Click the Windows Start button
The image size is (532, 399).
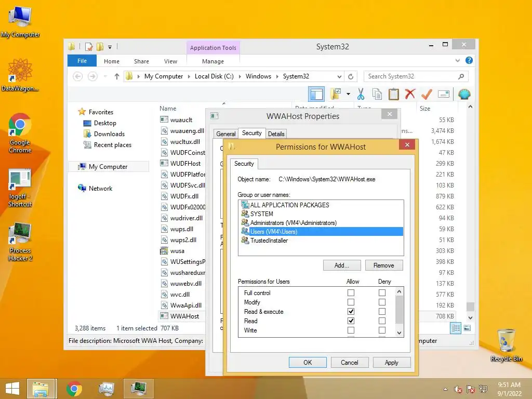tap(12, 389)
